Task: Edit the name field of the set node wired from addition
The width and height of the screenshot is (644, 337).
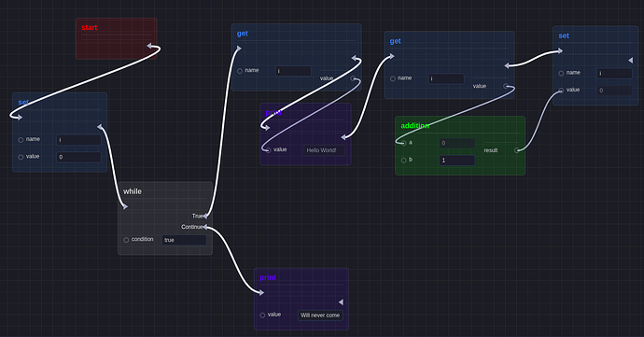Action: (x=614, y=73)
